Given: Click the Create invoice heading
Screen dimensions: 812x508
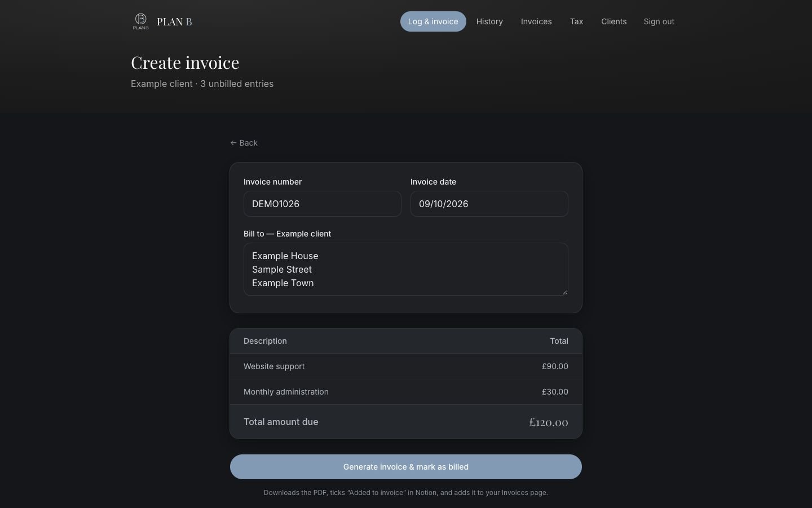Looking at the screenshot, I should coord(185,62).
